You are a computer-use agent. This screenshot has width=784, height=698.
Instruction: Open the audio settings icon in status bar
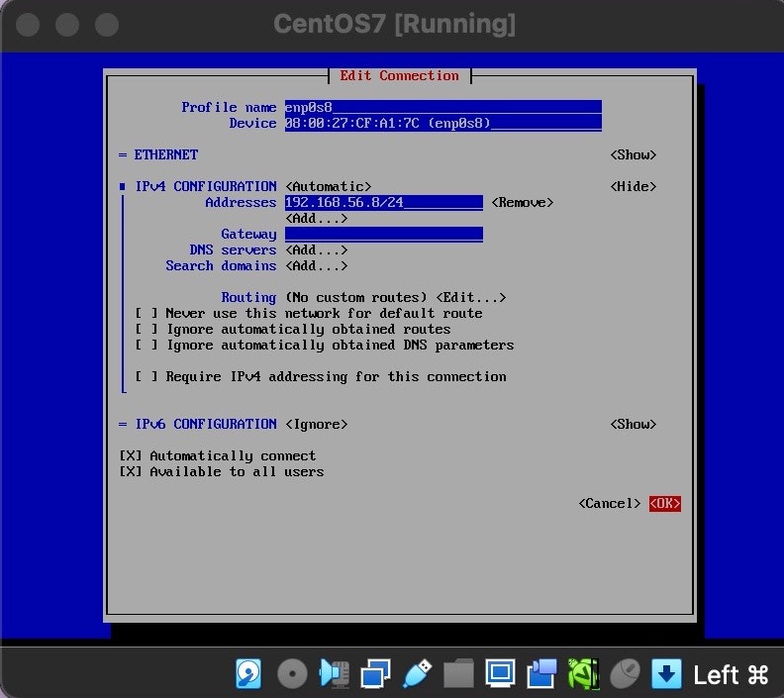334,673
